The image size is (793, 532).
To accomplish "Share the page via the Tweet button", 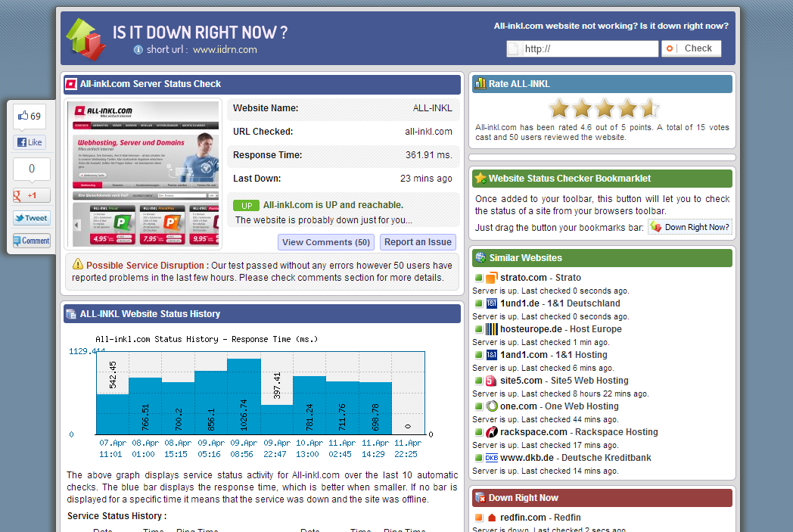I will [31, 218].
